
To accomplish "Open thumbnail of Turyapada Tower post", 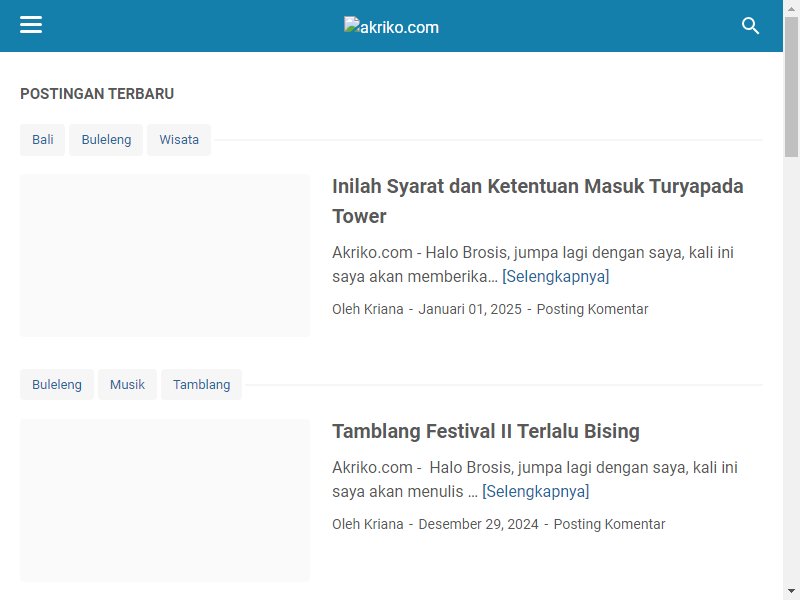I will point(165,255).
